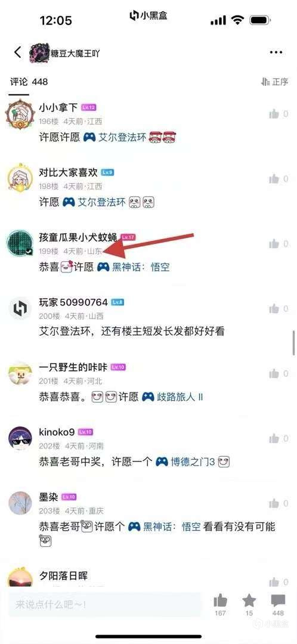Tap the star favorite icon

(249, 601)
